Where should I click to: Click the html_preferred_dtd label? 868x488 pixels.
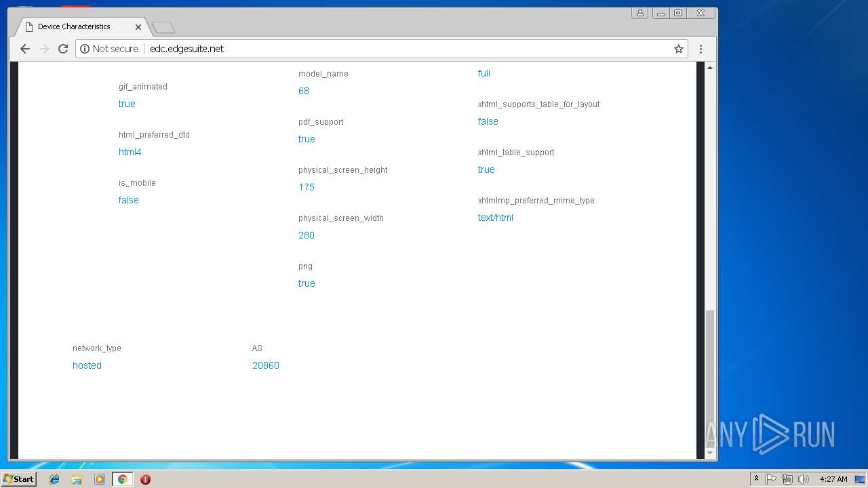154,135
